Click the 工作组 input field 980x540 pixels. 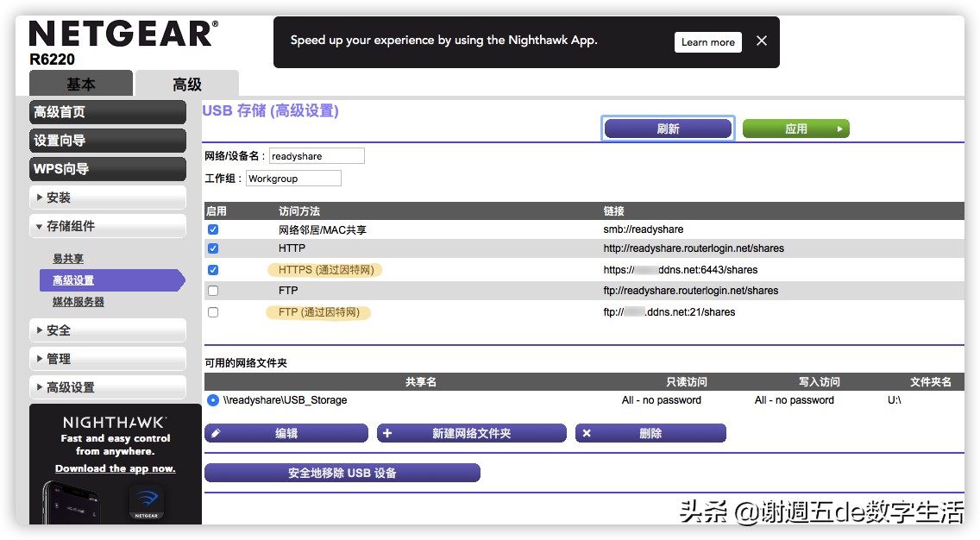(293, 178)
